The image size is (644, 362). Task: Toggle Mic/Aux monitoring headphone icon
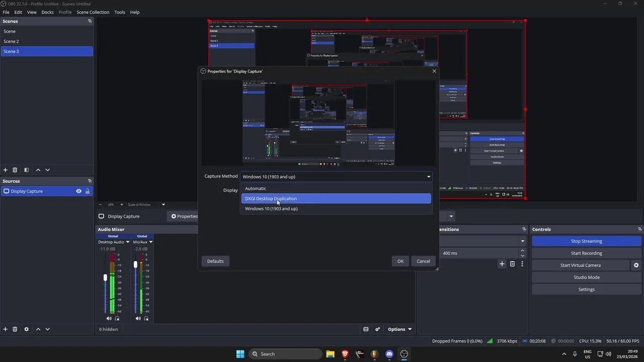point(146,318)
